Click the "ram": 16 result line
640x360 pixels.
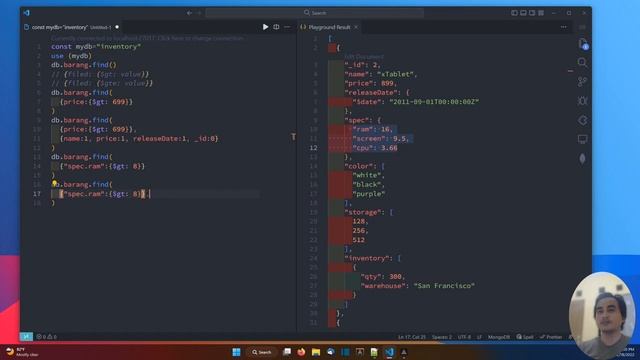pyautogui.click(x=373, y=129)
